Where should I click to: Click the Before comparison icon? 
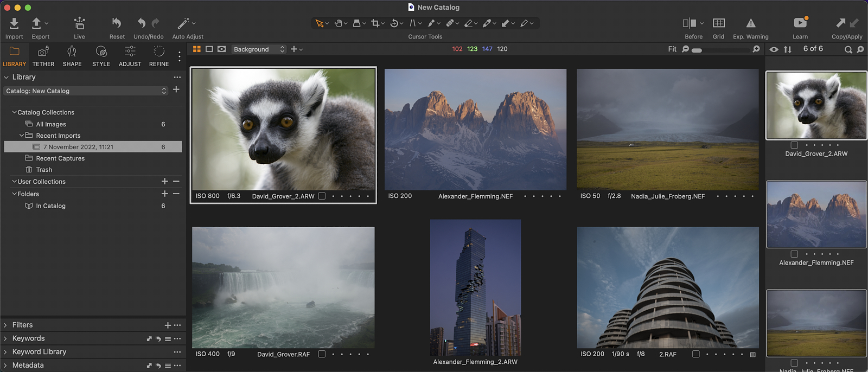point(690,23)
